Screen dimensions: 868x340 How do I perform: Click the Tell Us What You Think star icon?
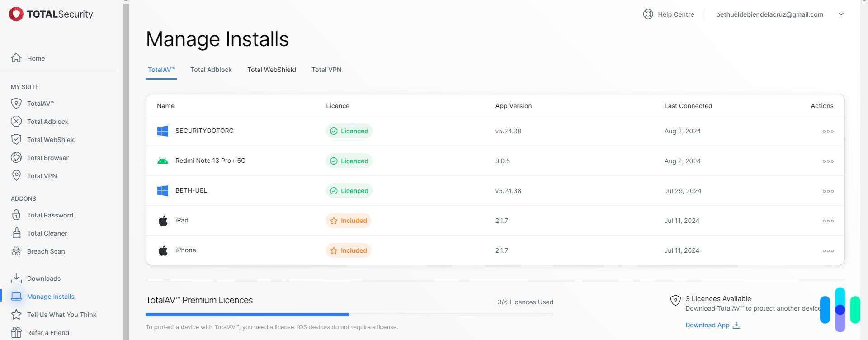pyautogui.click(x=16, y=314)
